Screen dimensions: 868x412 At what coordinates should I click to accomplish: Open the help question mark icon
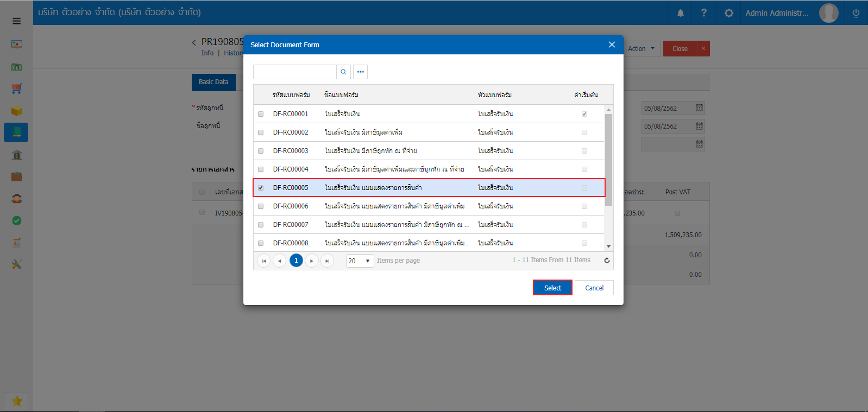pos(704,13)
